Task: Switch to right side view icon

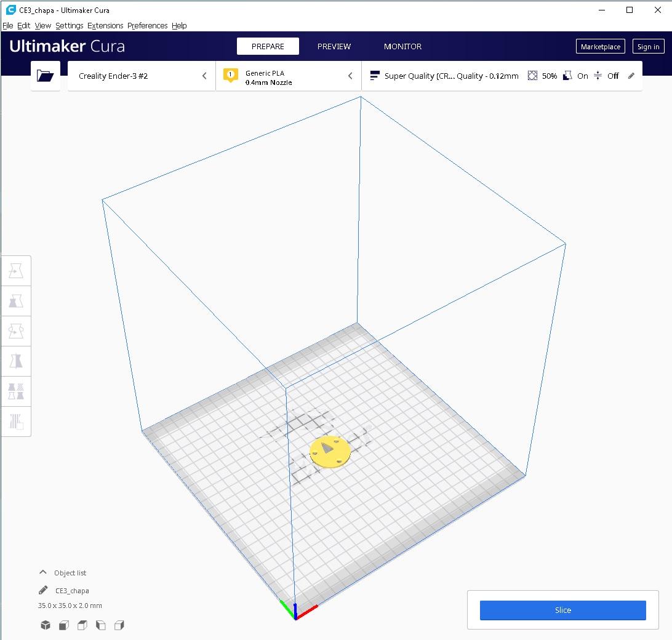Action: coord(119,625)
